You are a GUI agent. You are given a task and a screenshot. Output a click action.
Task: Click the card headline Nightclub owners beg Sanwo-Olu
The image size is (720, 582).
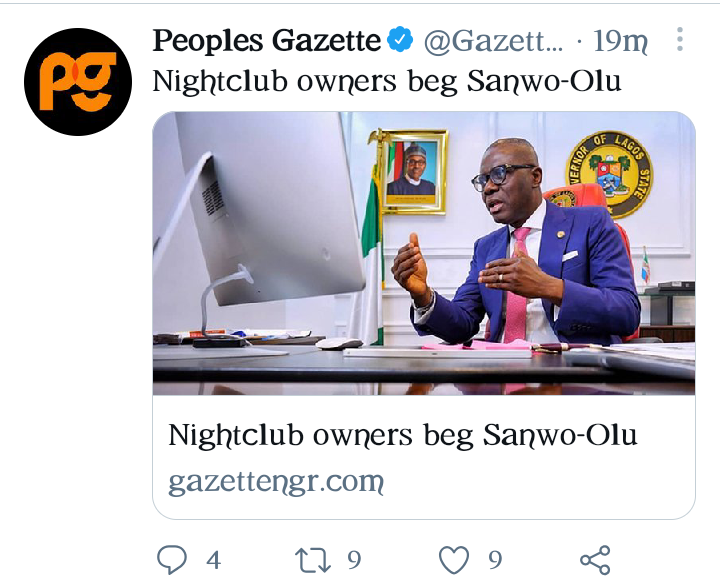[403, 435]
